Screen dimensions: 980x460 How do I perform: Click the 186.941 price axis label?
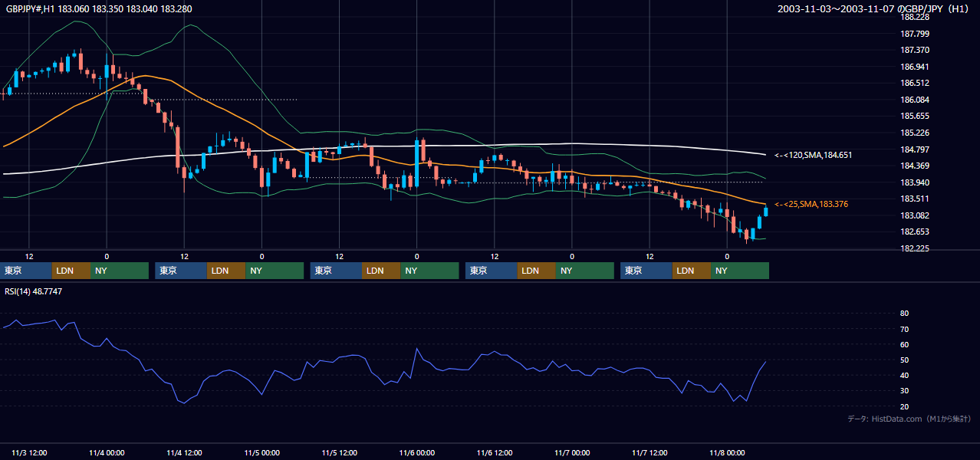[914, 67]
